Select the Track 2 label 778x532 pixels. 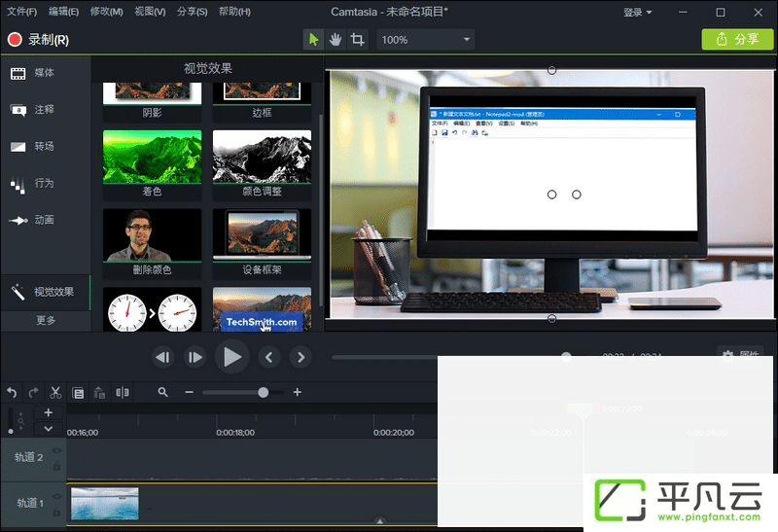tap(29, 457)
